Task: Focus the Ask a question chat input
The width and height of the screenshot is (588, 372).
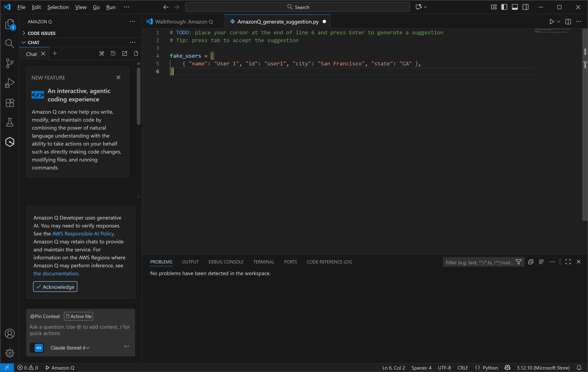Action: tap(80, 330)
